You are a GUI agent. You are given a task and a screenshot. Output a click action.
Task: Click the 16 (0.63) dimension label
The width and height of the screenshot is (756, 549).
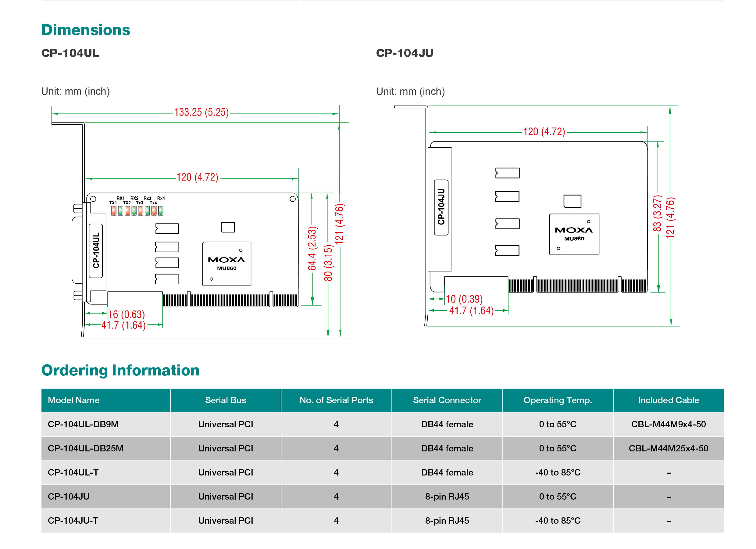(127, 314)
